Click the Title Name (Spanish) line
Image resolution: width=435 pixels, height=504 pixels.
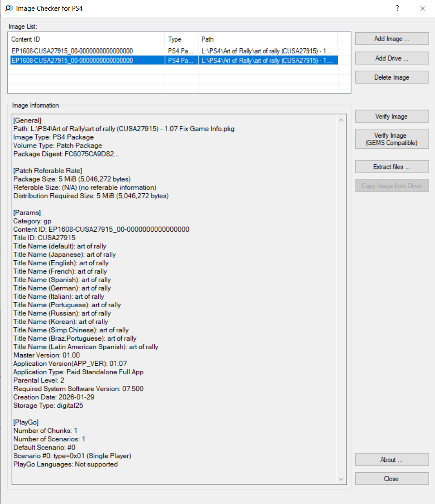point(62,280)
